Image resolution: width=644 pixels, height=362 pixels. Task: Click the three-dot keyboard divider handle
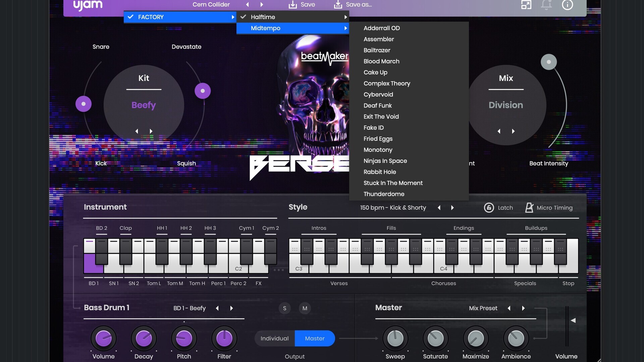tap(278, 270)
